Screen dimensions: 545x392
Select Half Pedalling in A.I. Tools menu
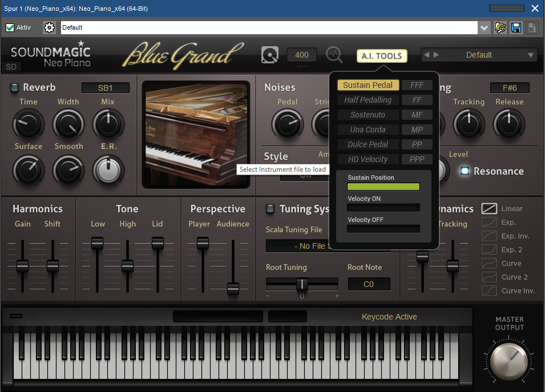click(x=368, y=100)
